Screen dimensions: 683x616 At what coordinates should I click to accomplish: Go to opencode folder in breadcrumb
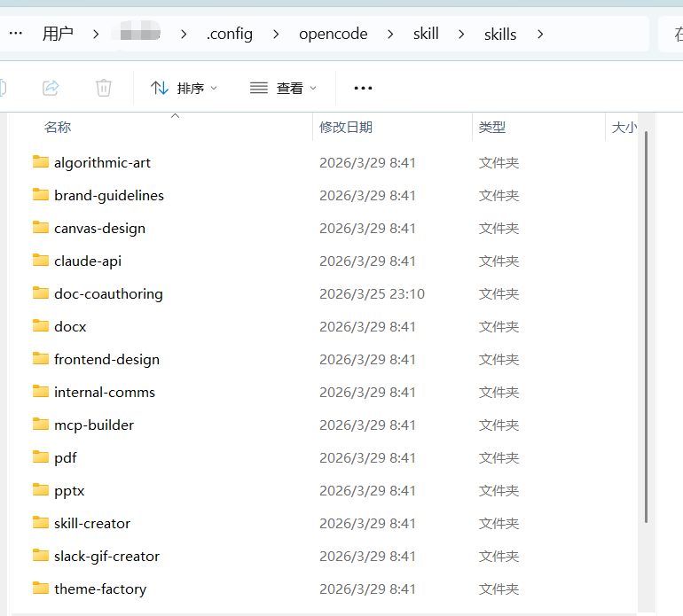(x=334, y=34)
